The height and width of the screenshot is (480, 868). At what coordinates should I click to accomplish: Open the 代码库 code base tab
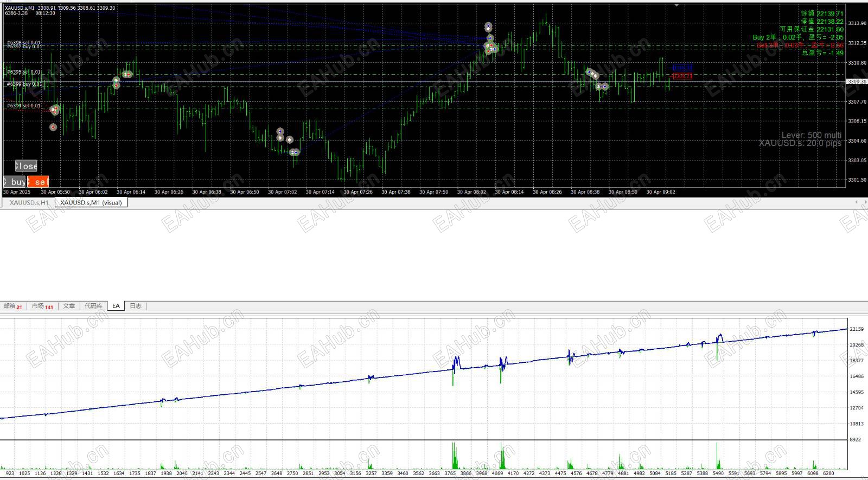[x=93, y=306]
